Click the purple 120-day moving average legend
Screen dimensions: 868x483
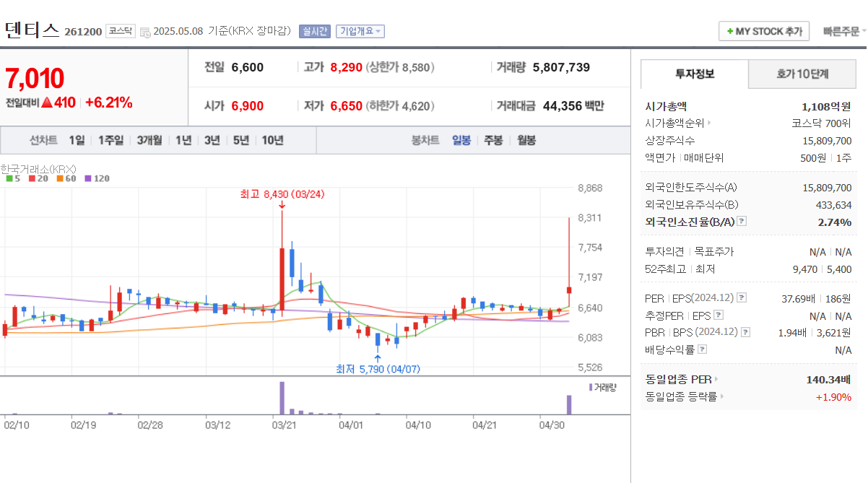pos(97,178)
